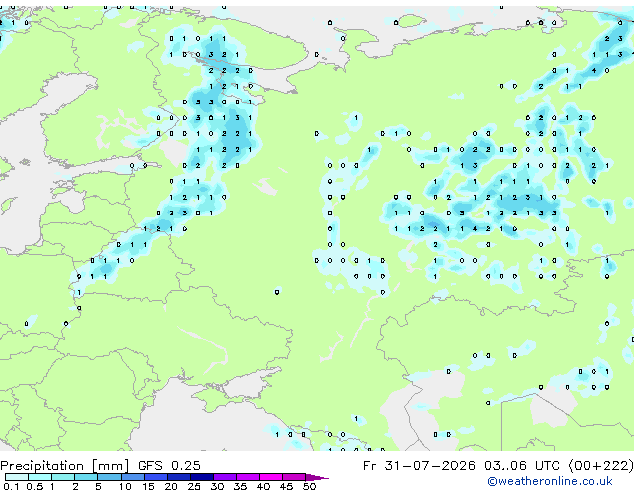Click the legend label '35'
Screen dimensions: 634x490
tap(240, 486)
